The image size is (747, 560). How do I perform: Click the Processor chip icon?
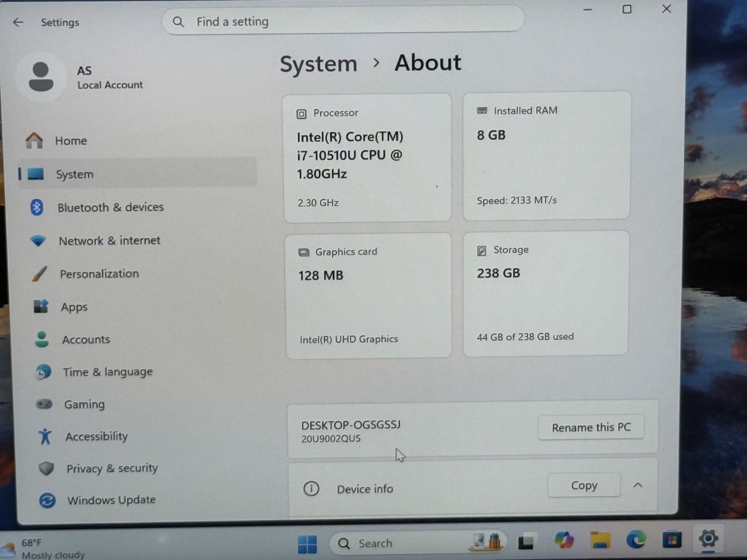[x=301, y=113]
